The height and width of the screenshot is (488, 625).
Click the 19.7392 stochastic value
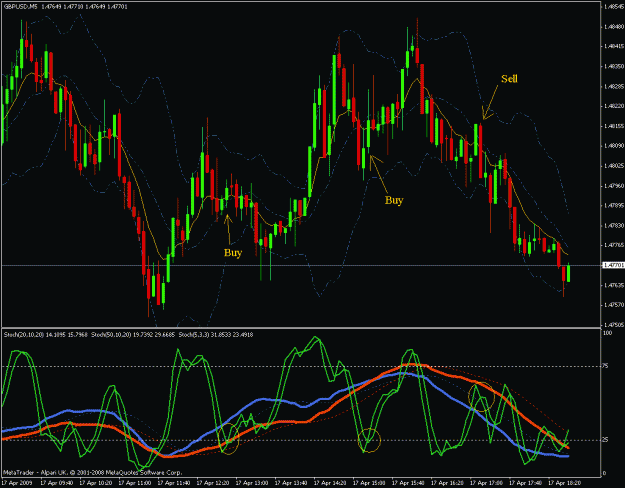143,335
